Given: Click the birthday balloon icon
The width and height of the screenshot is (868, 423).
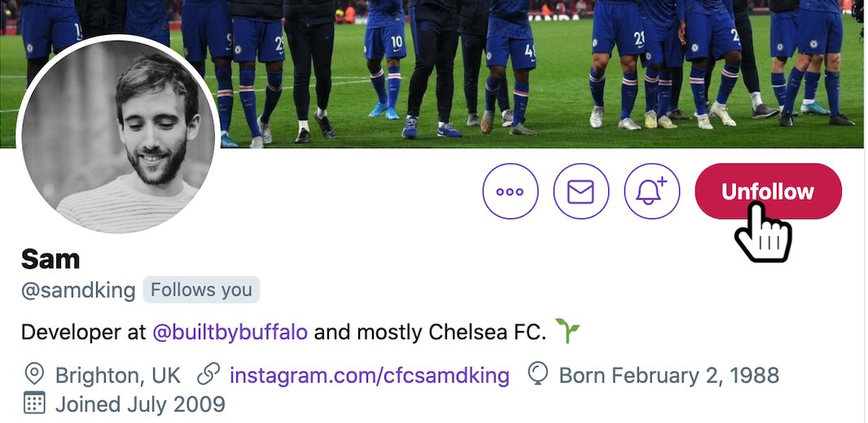Looking at the screenshot, I should coord(538,375).
